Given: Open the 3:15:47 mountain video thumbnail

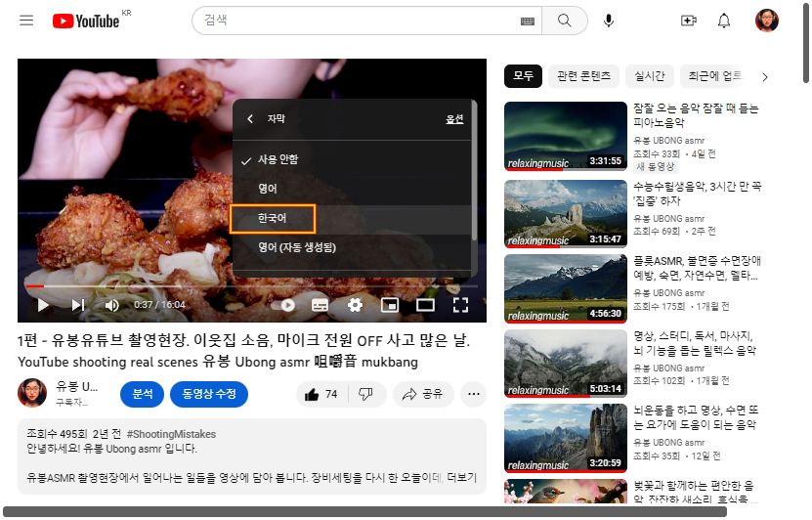Looking at the screenshot, I should (566, 214).
